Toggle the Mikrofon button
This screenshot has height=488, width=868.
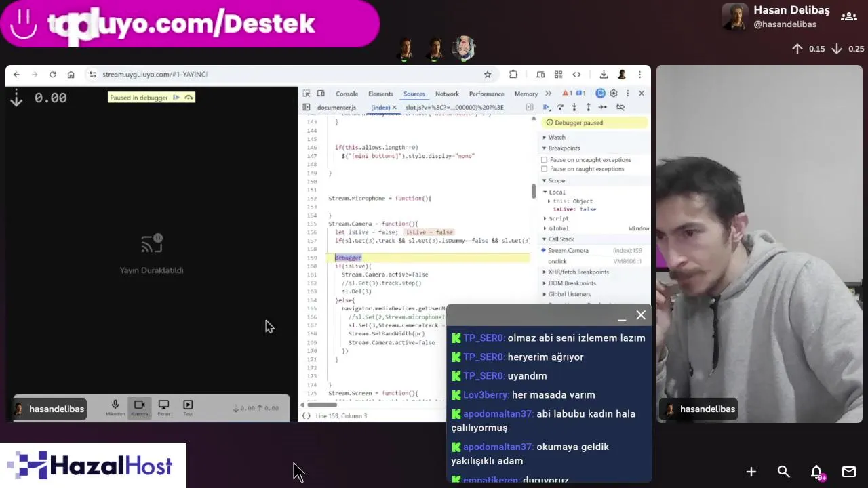115,408
